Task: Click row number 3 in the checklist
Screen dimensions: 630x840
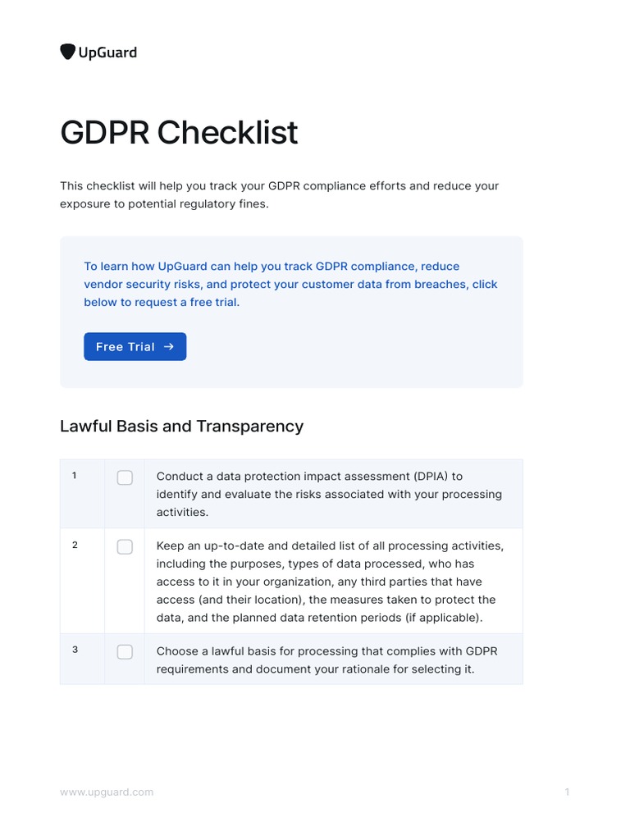Action: coord(75,650)
